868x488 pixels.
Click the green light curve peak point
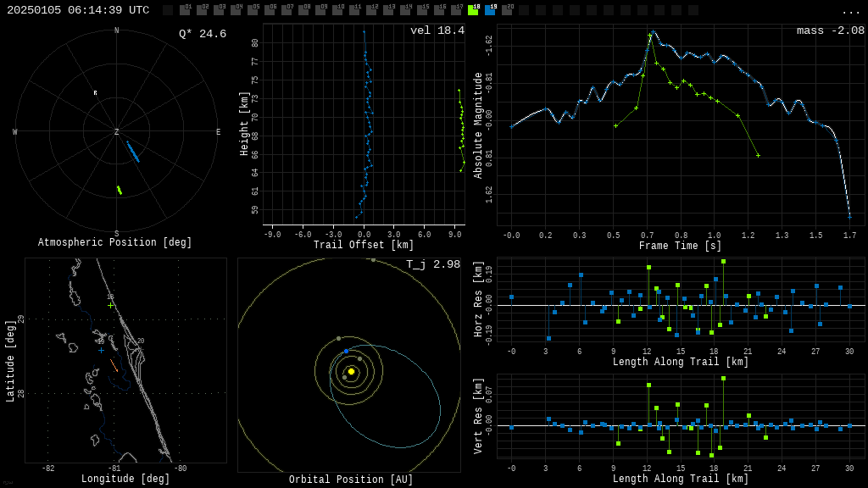point(650,36)
